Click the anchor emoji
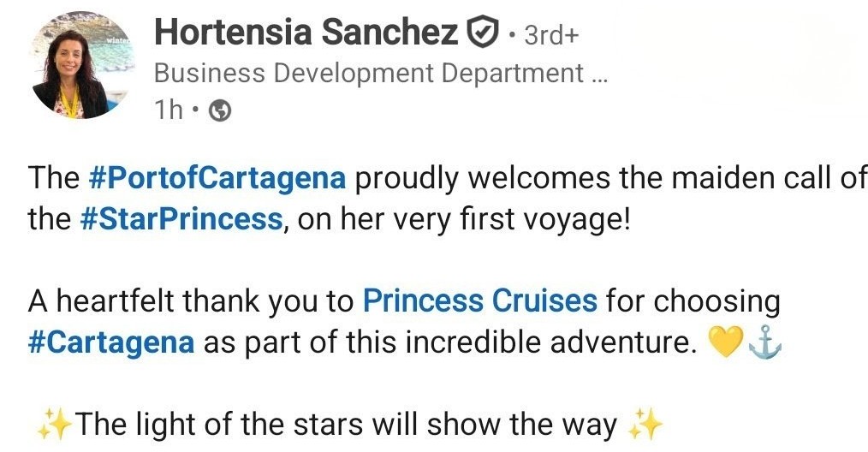 click(x=764, y=342)
